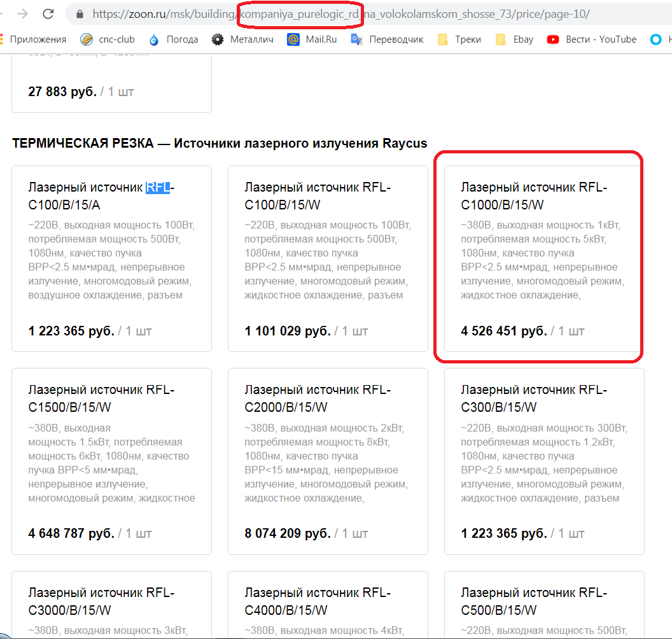The width and height of the screenshot is (672, 639).
Task: Open the RFL-C2000/B/15/W laser source card
Action: (x=328, y=461)
